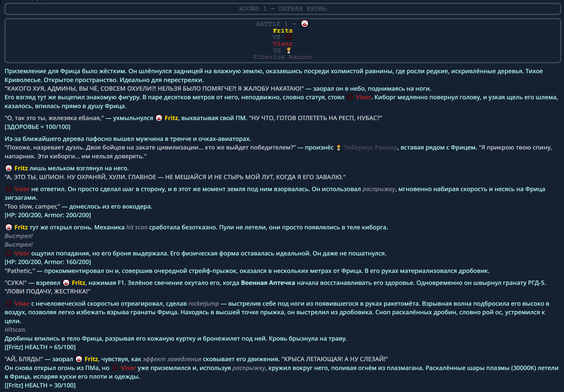The height and width of the screenshot is (392, 564).
Task: Click Fritz name after 'АЙ, БЛЯДЬ!" — заорал'
Action: [x=91, y=359]
